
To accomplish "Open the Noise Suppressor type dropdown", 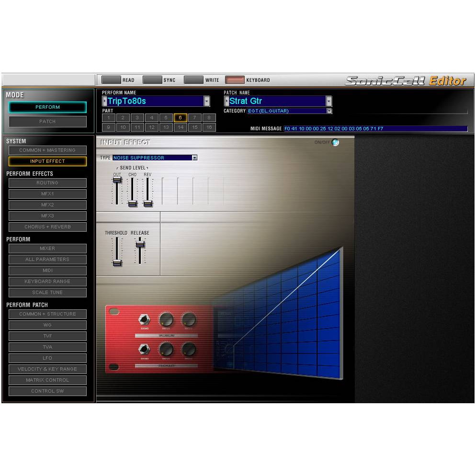I will (x=194, y=158).
